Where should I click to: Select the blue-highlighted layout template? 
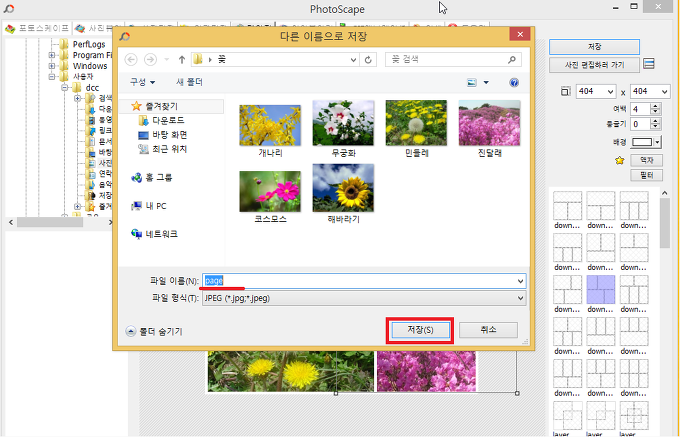pos(601,290)
